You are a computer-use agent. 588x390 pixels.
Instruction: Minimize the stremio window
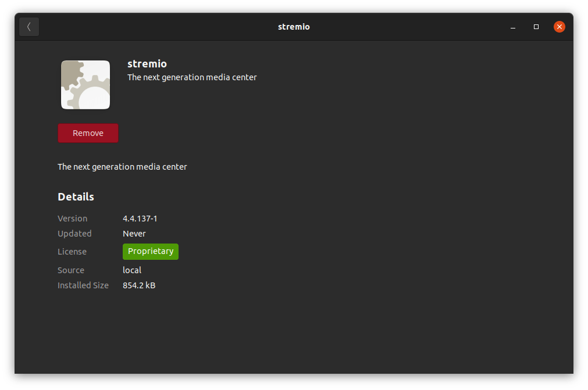tap(513, 27)
